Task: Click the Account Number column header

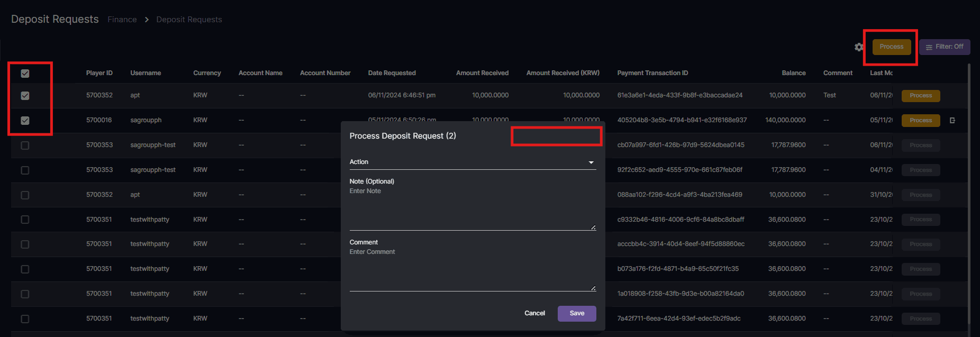Action: pos(325,73)
